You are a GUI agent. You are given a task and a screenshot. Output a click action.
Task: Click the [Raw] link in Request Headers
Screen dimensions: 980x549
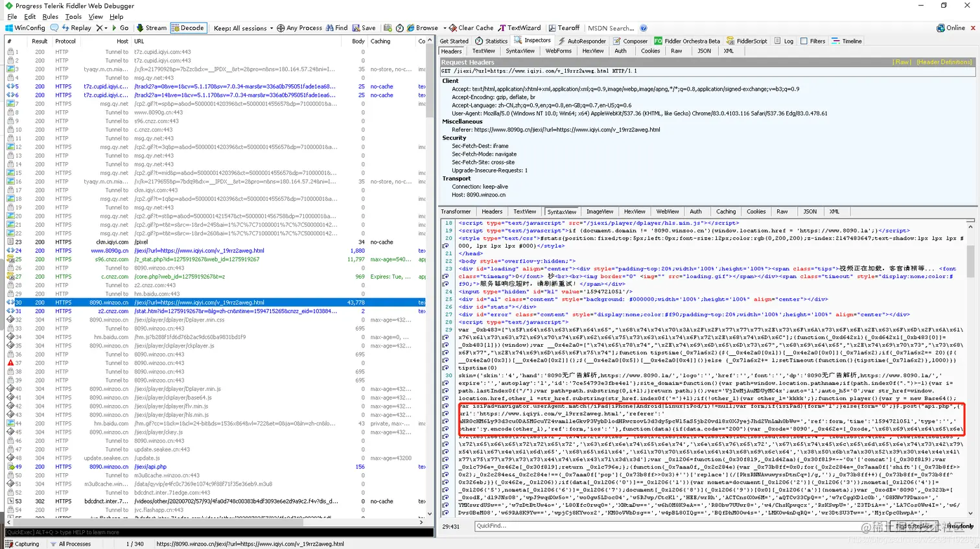tap(902, 62)
